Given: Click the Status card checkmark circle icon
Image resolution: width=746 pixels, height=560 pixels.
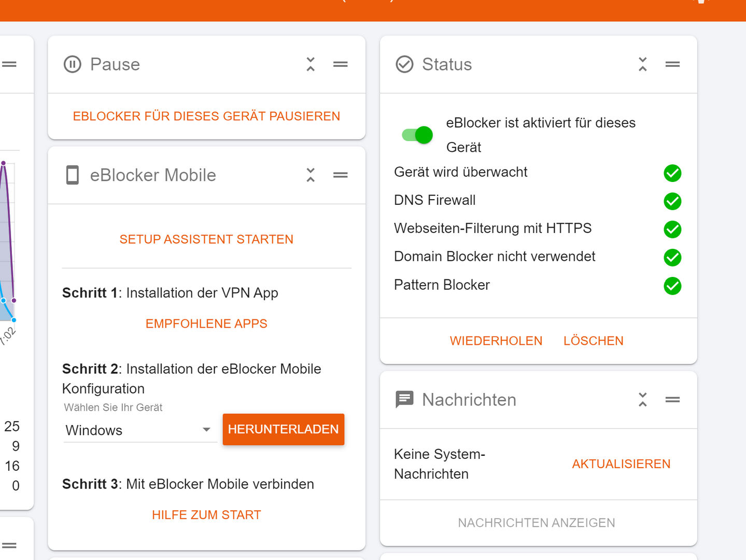Looking at the screenshot, I should tap(404, 64).
